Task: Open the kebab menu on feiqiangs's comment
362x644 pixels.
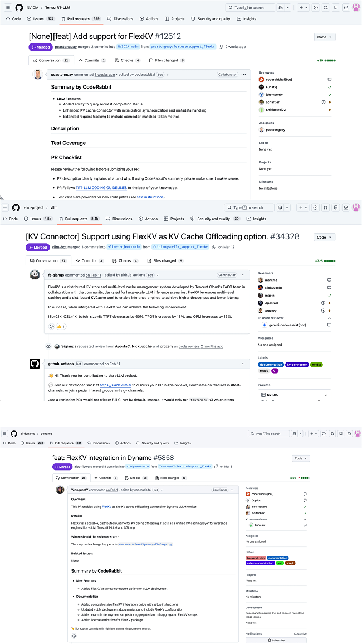Action: [243, 275]
